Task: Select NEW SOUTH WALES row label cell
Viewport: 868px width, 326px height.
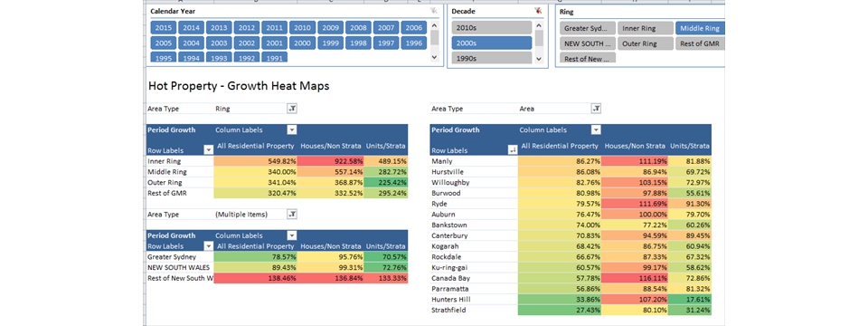Action: (180, 268)
